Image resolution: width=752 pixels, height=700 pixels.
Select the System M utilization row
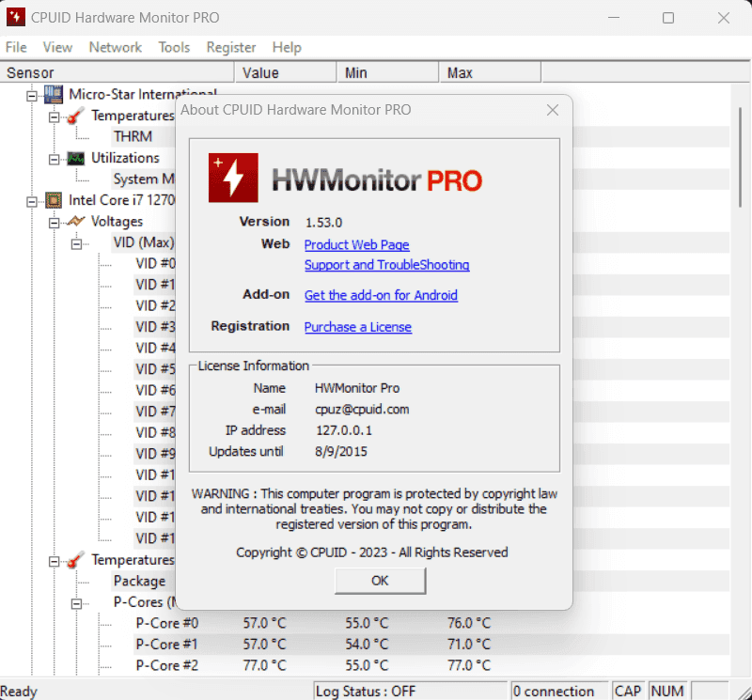(144, 179)
